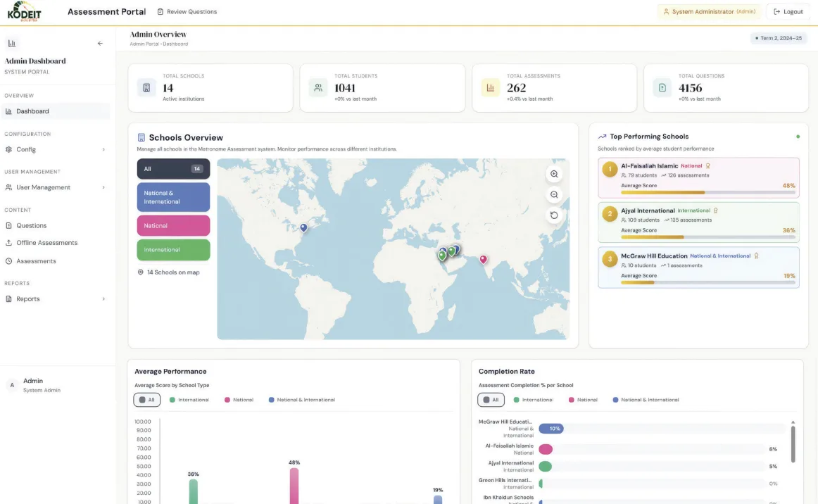Toggle National legend in Average Performance

[239, 400]
